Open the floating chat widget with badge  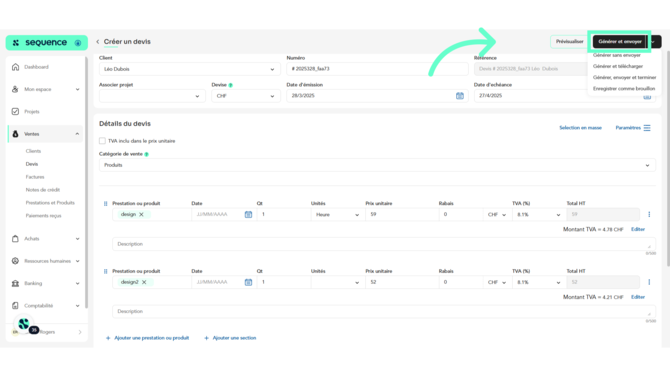point(25,325)
